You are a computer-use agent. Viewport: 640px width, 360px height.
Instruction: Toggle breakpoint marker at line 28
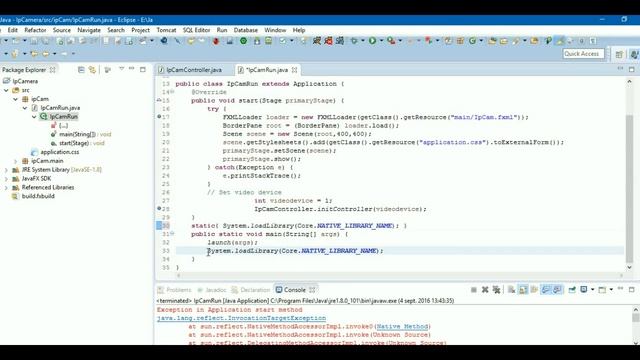(x=159, y=209)
